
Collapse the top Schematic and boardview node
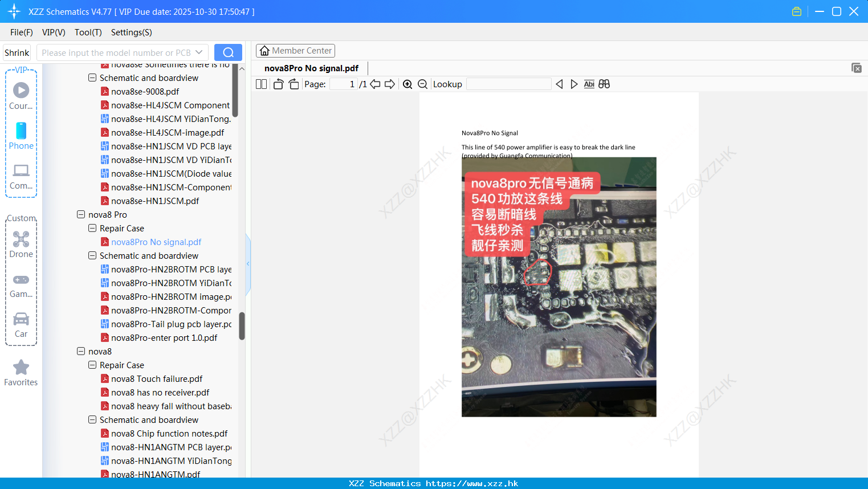[x=92, y=78]
